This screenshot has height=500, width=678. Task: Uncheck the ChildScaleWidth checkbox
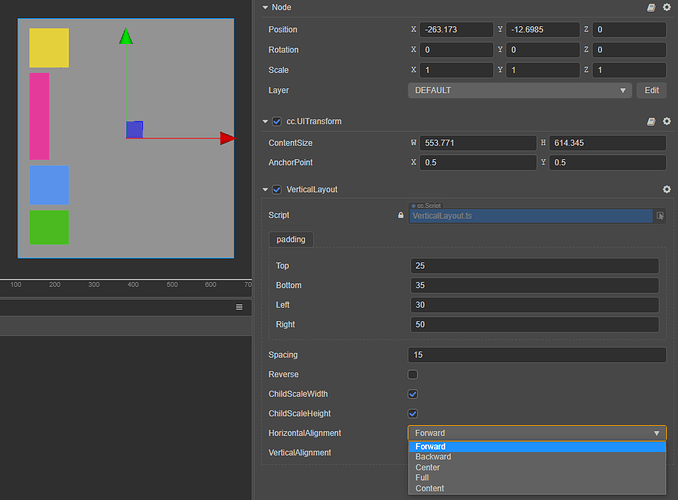413,394
